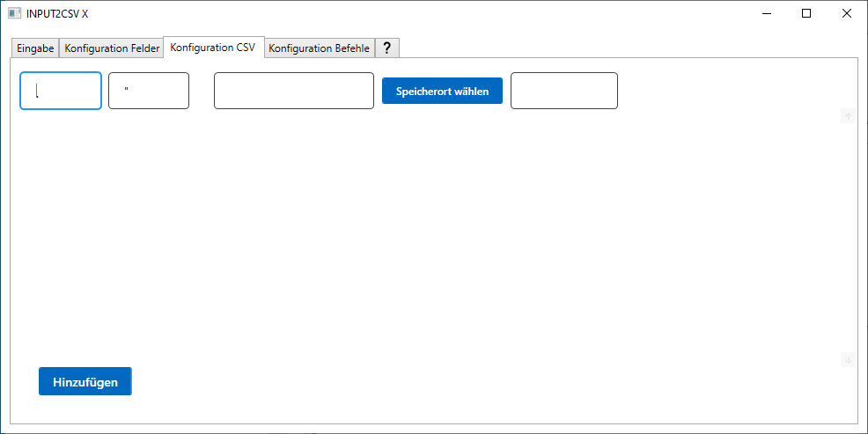This screenshot has width=868, height=434.
Task: Click the scrollbar track between the arrows
Action: tap(848, 238)
